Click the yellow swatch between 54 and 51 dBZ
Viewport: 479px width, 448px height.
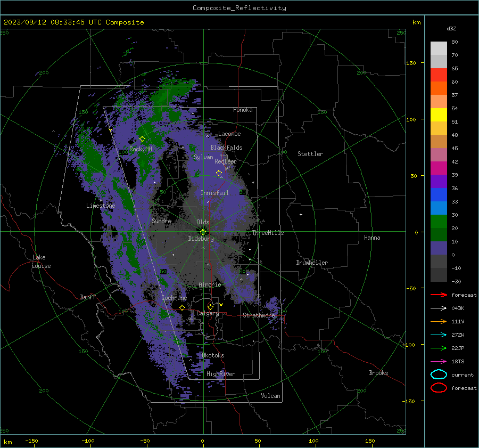(439, 115)
